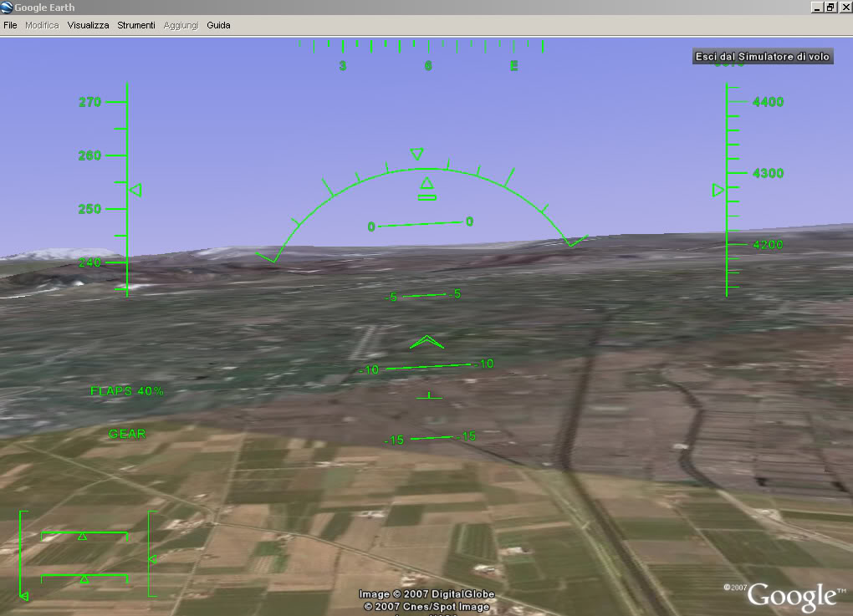Click the Google Earth title bar icon
The height and width of the screenshot is (616, 853).
pyautogui.click(x=7, y=8)
